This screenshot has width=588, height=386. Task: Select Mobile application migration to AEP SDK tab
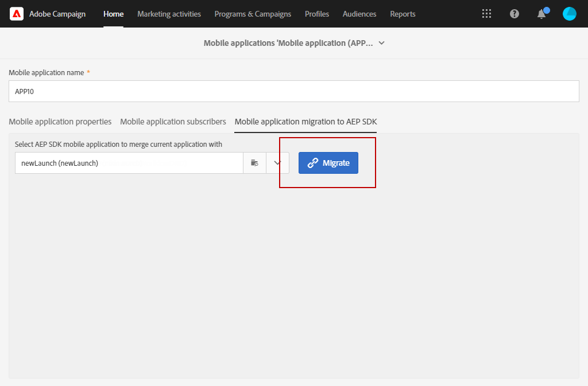click(305, 122)
